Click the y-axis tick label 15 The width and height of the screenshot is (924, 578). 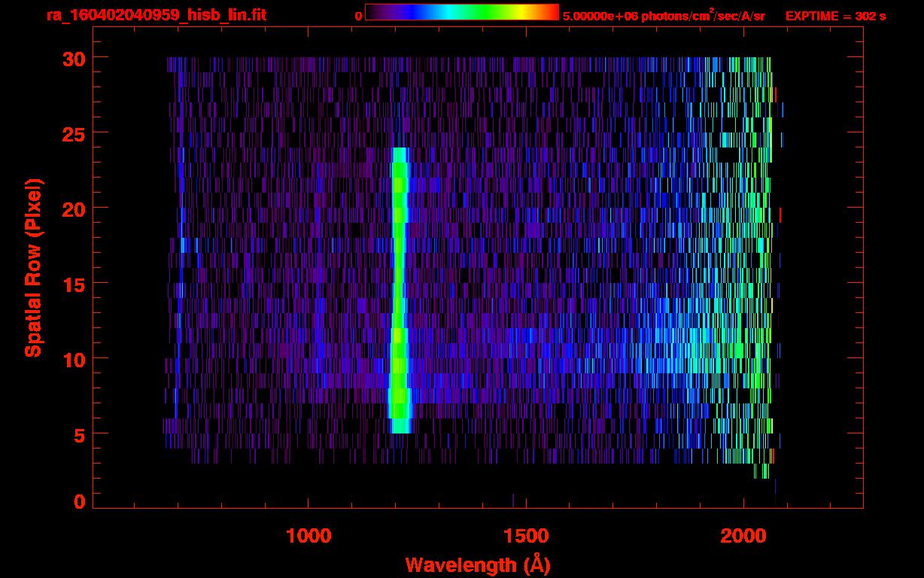click(73, 284)
